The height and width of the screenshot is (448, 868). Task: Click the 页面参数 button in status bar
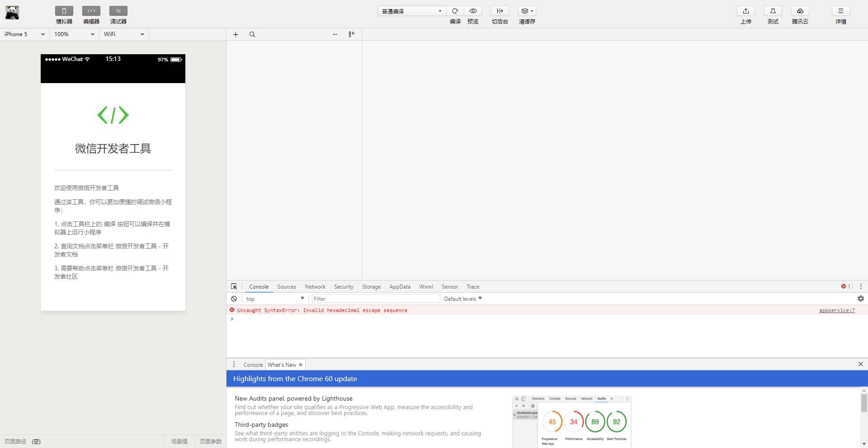[211, 441]
